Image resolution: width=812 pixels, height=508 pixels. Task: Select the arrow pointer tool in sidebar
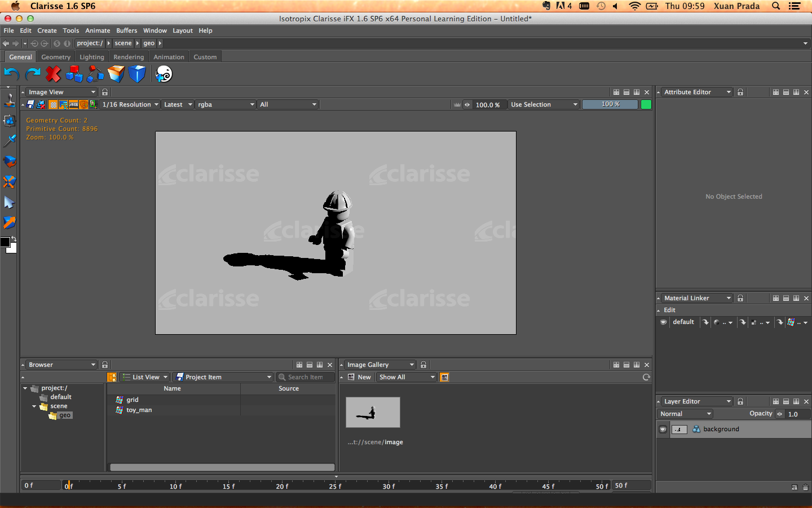coord(10,202)
